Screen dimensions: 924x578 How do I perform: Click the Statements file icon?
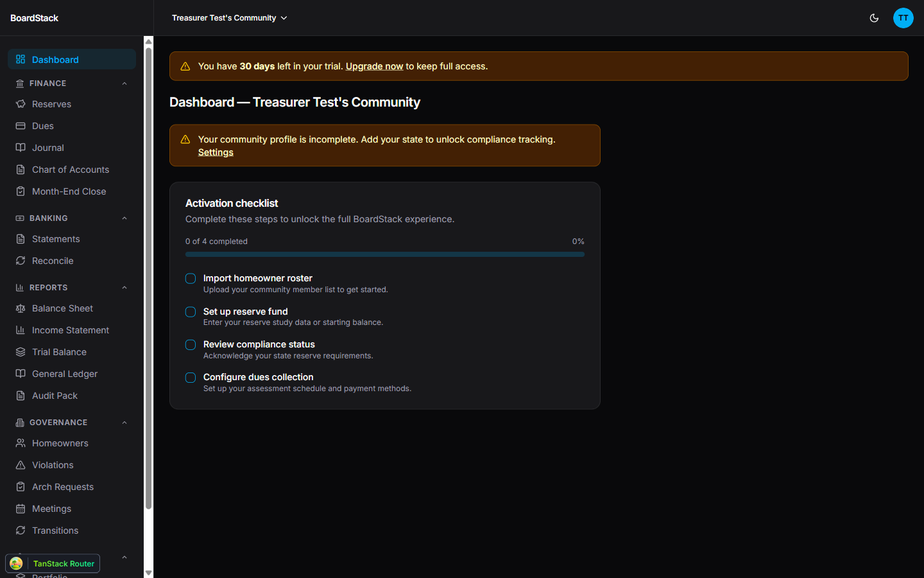tap(21, 239)
